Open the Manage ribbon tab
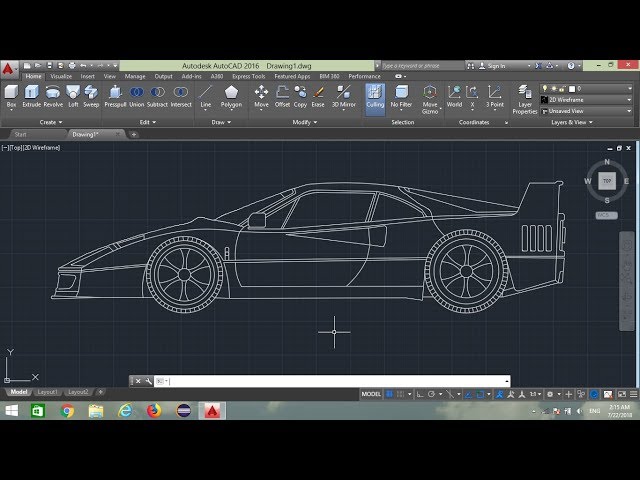This screenshot has width=640, height=480. pos(135,76)
